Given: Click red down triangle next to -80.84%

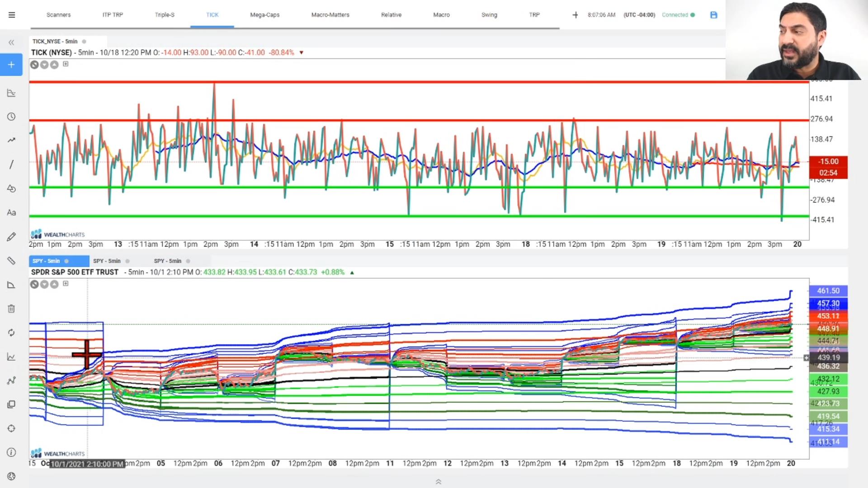Looking at the screenshot, I should [301, 53].
